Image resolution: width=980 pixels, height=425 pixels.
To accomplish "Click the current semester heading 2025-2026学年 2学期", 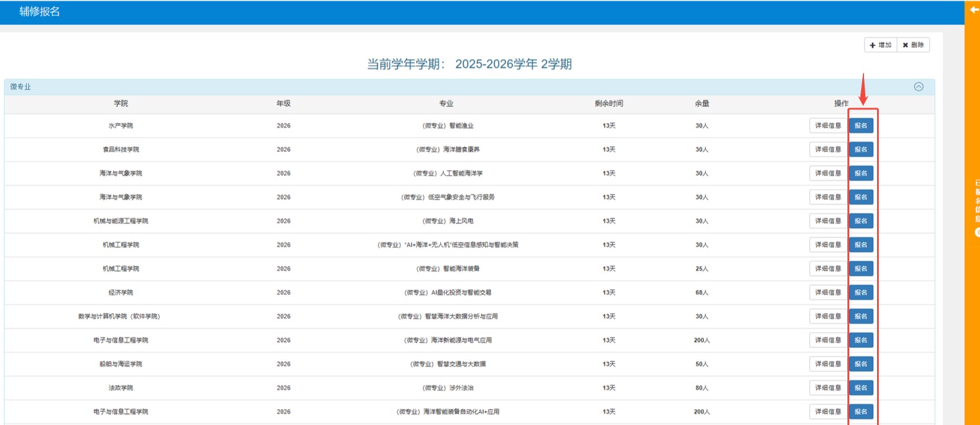I will pyautogui.click(x=514, y=64).
